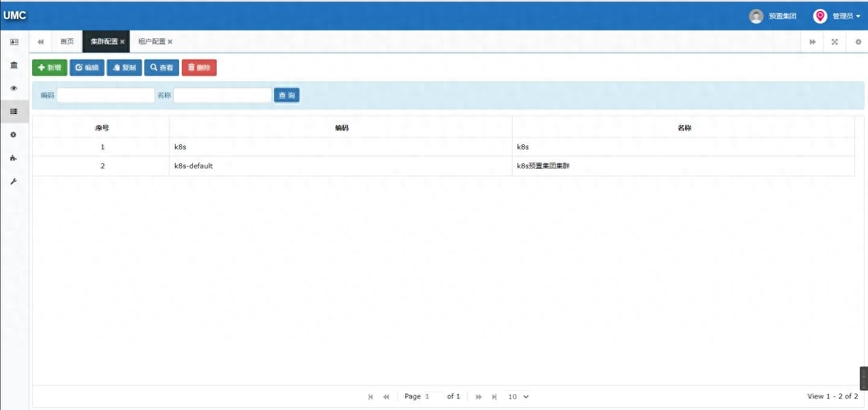The width and height of the screenshot is (868, 410).
Task: Open the hierarchy sitemap sidebar icon
Action: 14,158
